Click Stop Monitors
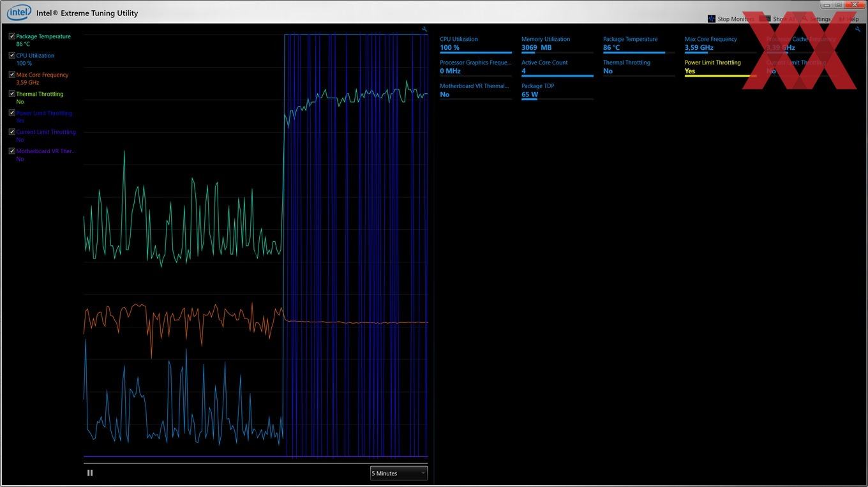Viewport: 868px width, 487px height. 731,19
